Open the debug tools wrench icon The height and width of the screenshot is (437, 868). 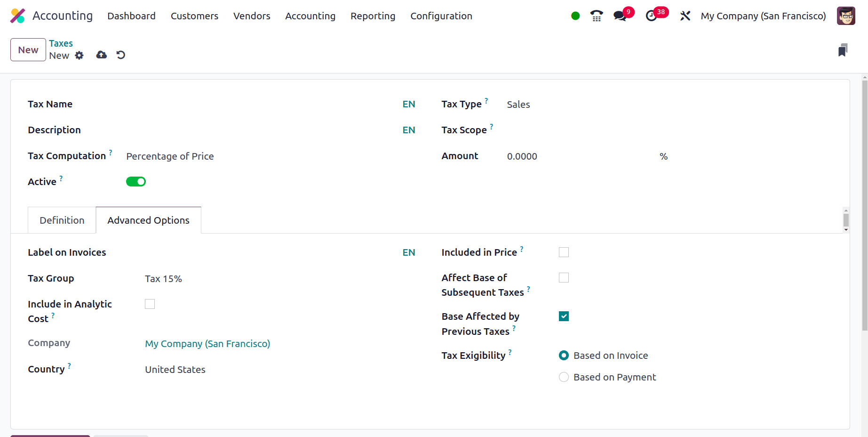pos(685,16)
